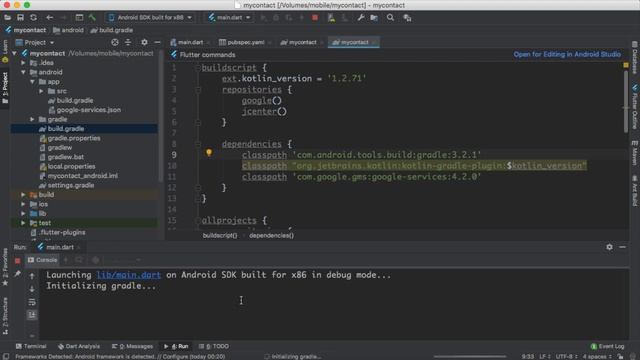Image resolution: width=640 pixels, height=360 pixels.
Task: Collapse the app folder
Action: [32, 82]
